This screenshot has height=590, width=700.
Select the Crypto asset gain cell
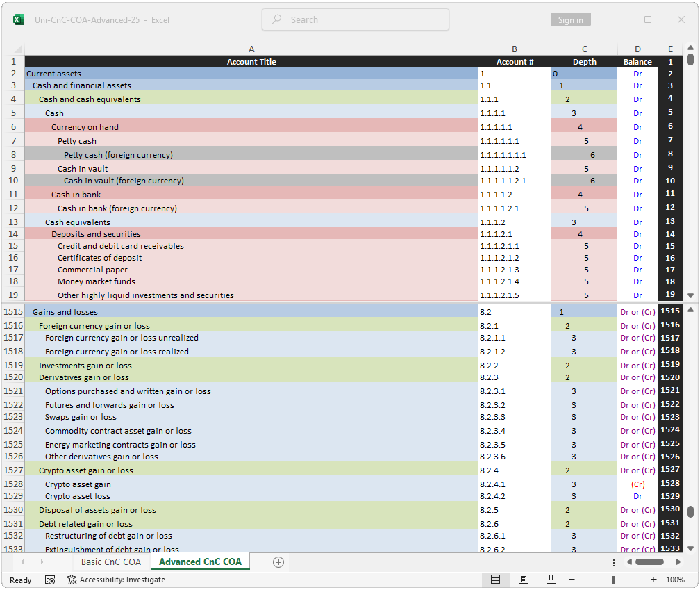tap(251, 484)
